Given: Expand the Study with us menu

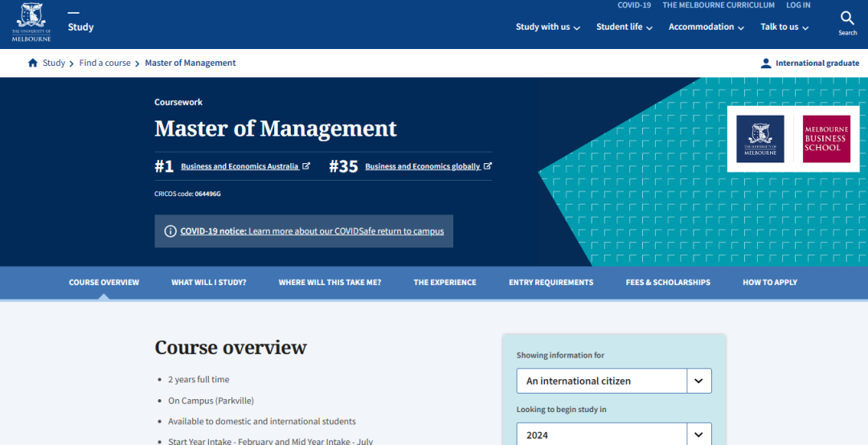Looking at the screenshot, I should [548, 27].
